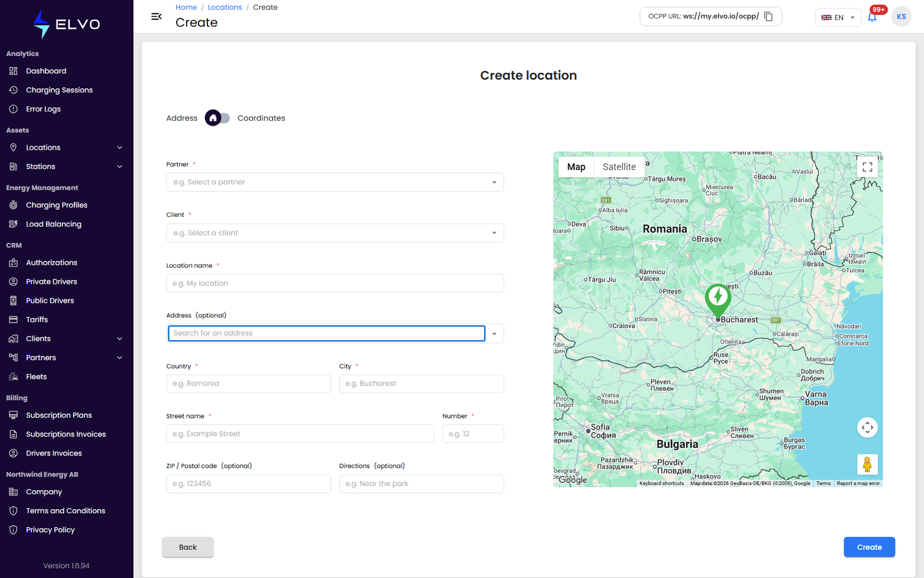Toggle fullscreen map view

(867, 167)
